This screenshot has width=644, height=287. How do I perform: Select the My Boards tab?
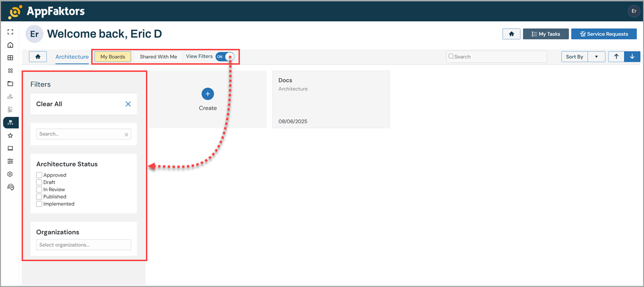[x=113, y=57]
